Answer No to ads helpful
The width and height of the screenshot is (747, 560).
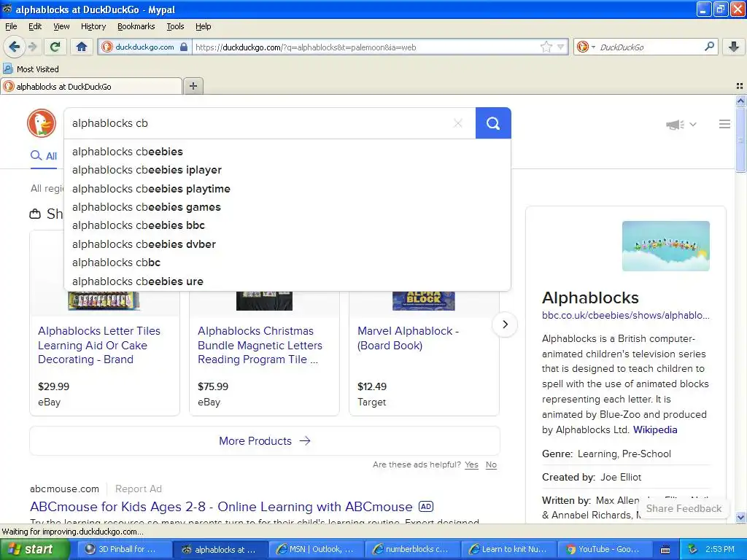click(x=491, y=464)
